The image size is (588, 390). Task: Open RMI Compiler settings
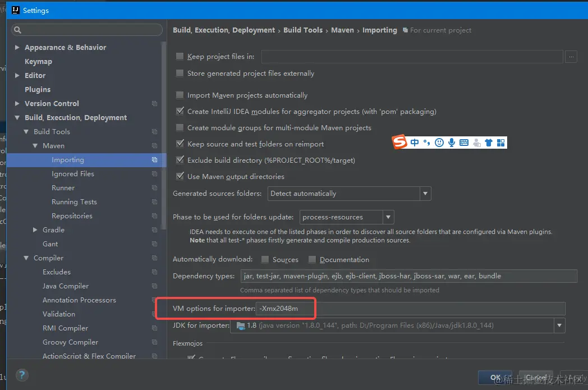point(65,328)
